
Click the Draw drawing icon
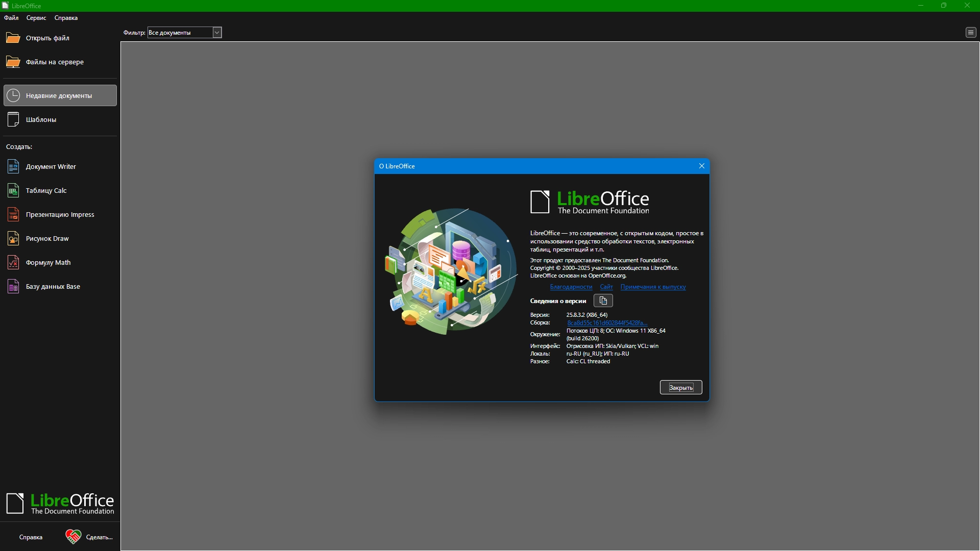click(x=13, y=239)
